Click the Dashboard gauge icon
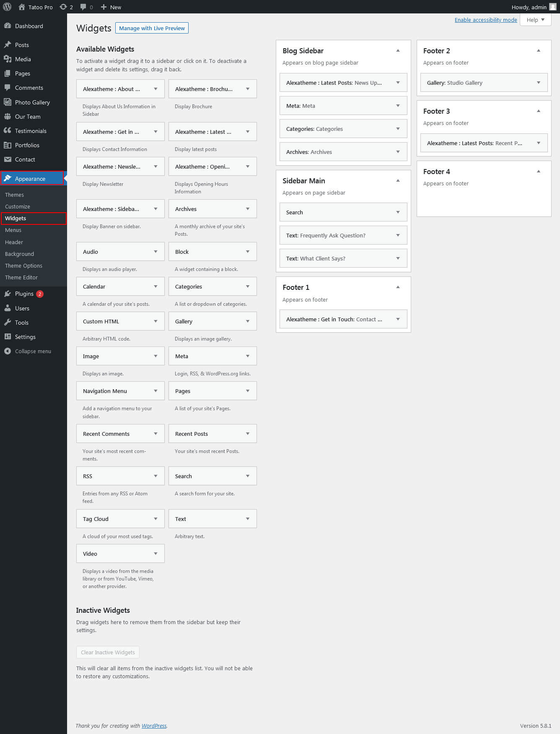Image resolution: width=560 pixels, height=734 pixels. 8,26
